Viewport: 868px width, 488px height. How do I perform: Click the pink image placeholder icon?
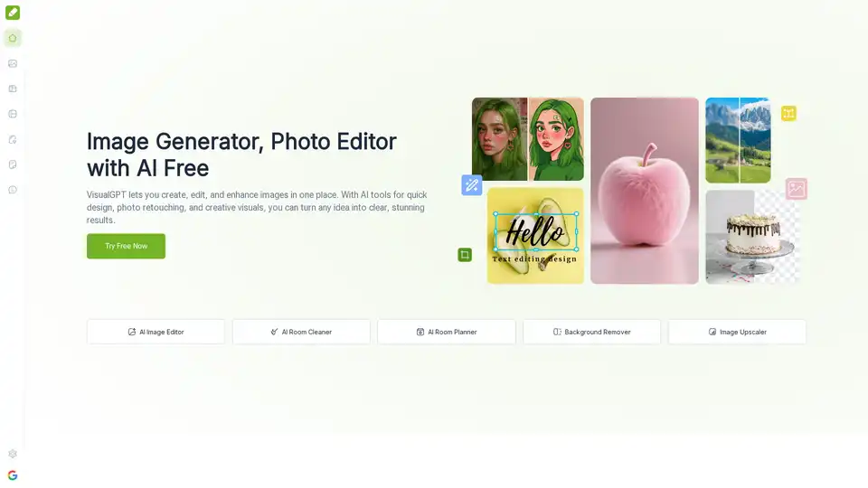796,188
